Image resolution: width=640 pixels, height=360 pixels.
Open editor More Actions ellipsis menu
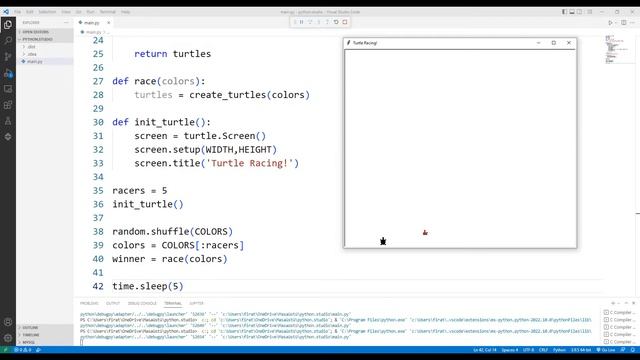coord(633,23)
